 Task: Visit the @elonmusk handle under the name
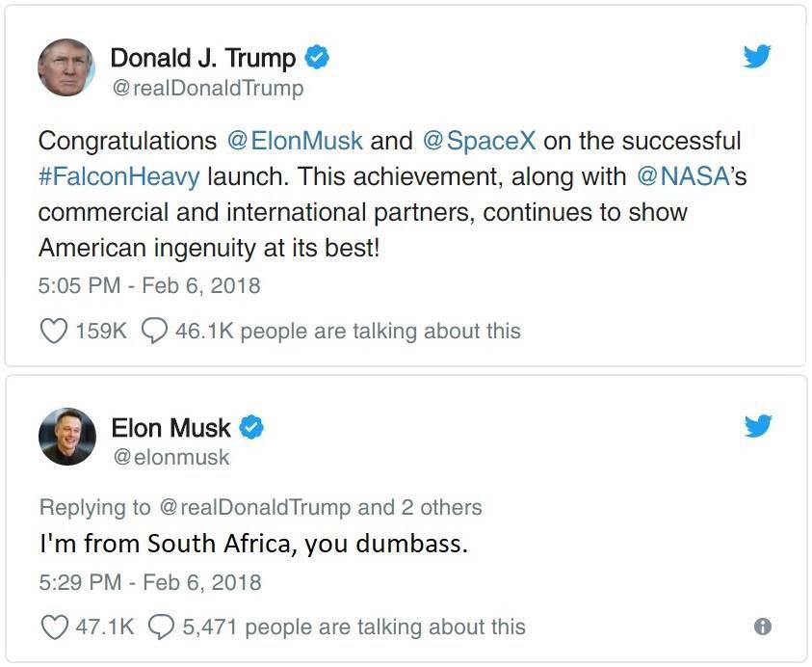click(170, 458)
